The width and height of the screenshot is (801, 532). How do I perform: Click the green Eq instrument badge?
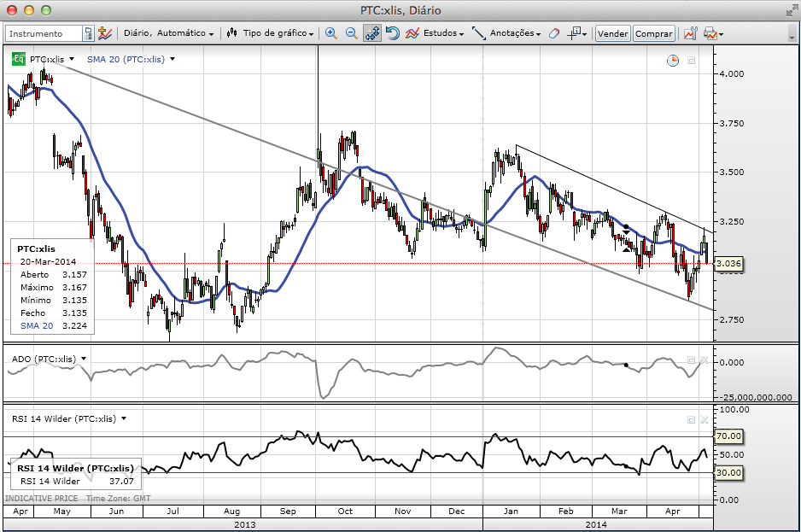click(18, 59)
